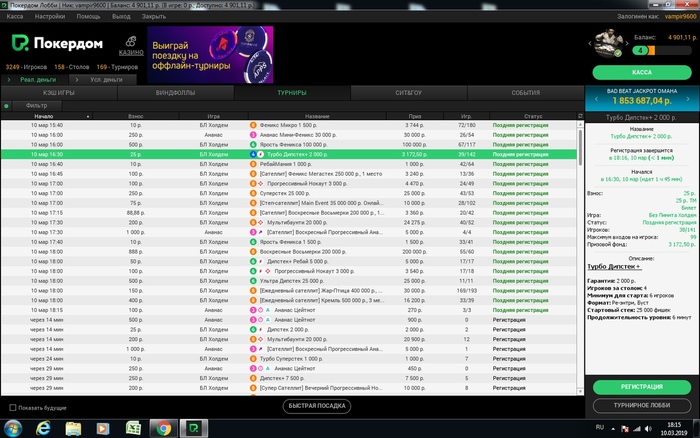700x438 pixels.
Task: Open the Настройки menu
Action: [x=50, y=16]
